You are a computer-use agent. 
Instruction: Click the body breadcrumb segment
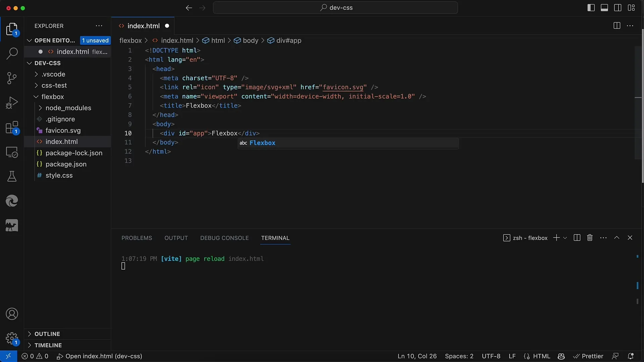coord(250,41)
